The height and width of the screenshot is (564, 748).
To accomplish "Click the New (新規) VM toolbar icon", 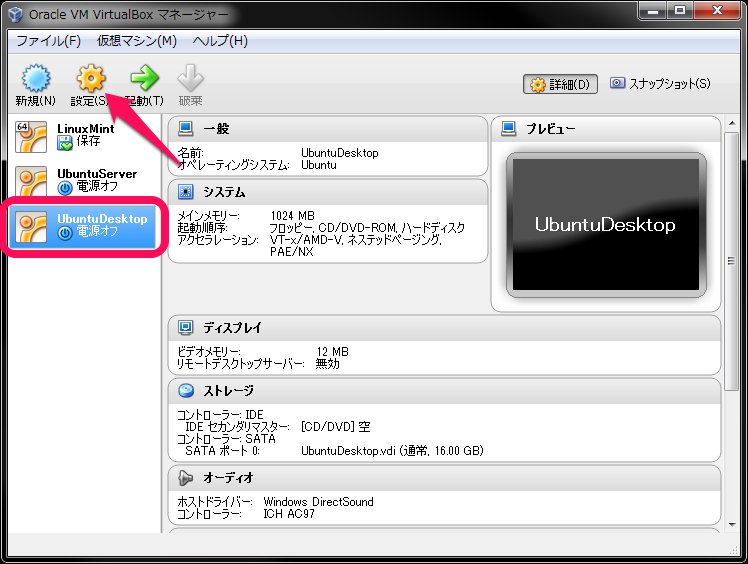I will click(36, 78).
